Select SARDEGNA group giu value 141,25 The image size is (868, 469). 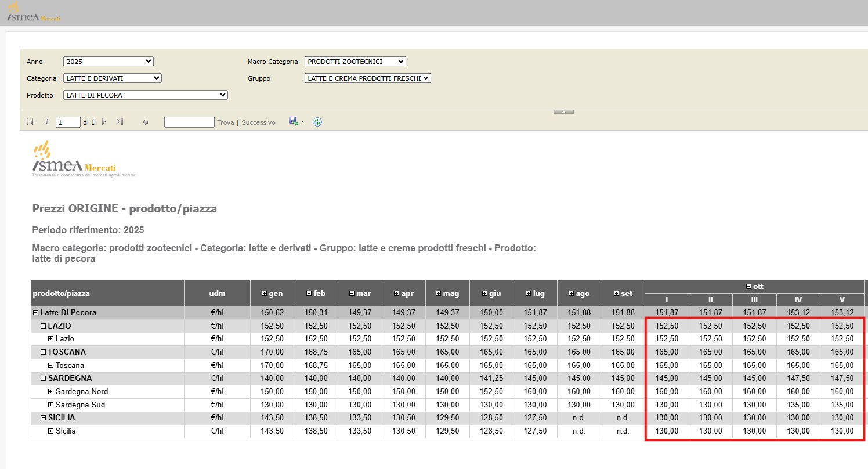[x=491, y=378]
